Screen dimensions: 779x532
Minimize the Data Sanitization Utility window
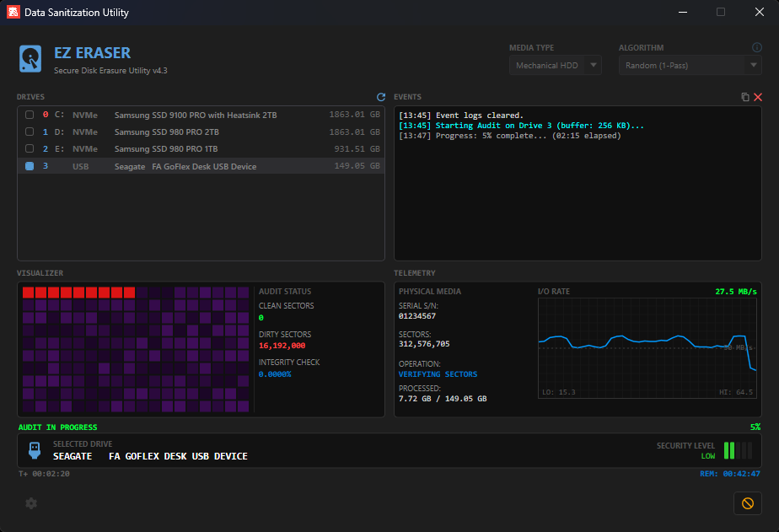pos(683,12)
